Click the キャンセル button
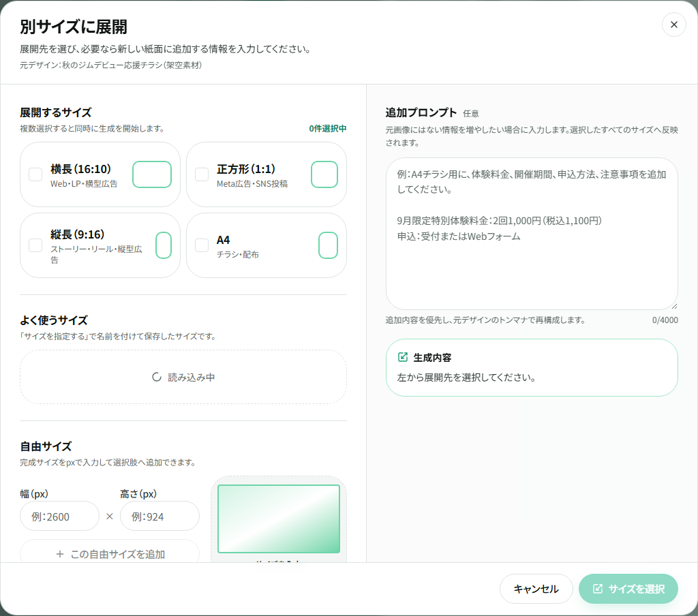The height and width of the screenshot is (616, 698). click(536, 589)
